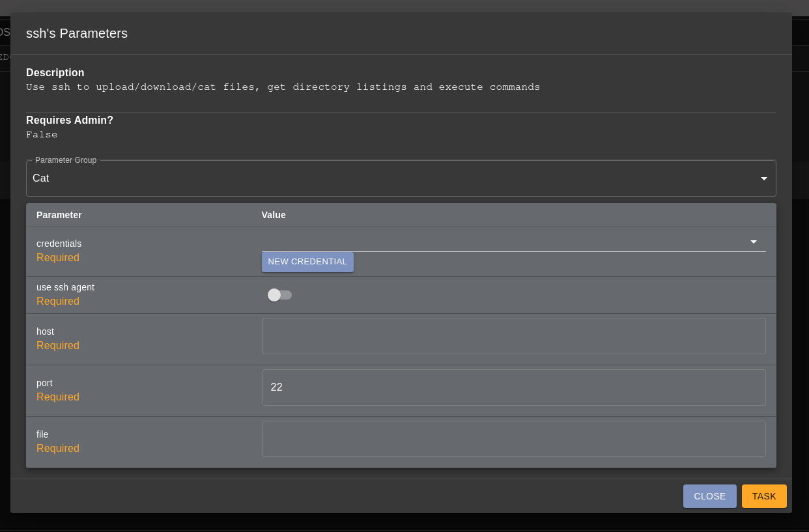
Task: Click the ssh's Parameters dialog title
Action: pyautogui.click(x=76, y=33)
